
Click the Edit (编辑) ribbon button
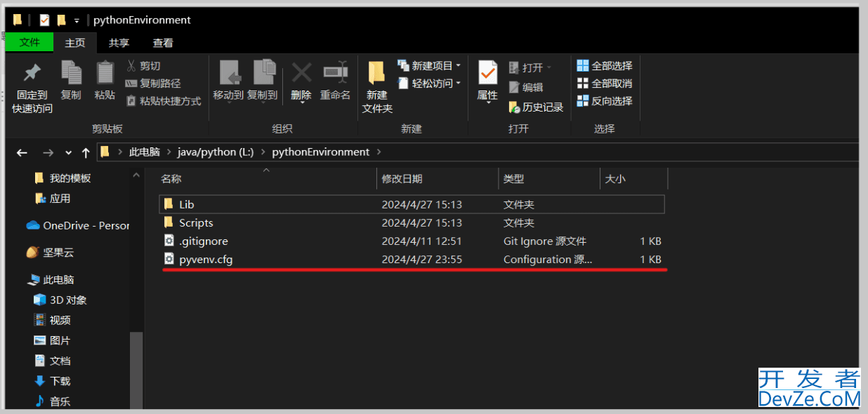click(526, 88)
